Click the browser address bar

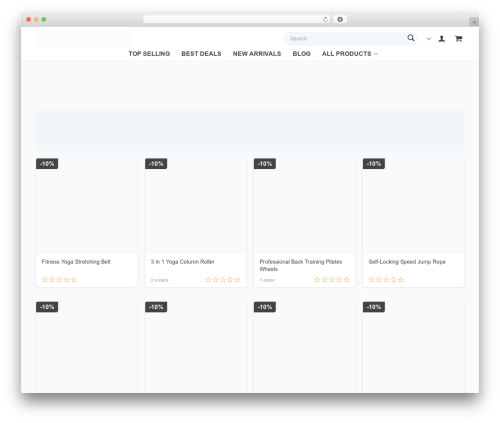[x=237, y=19]
